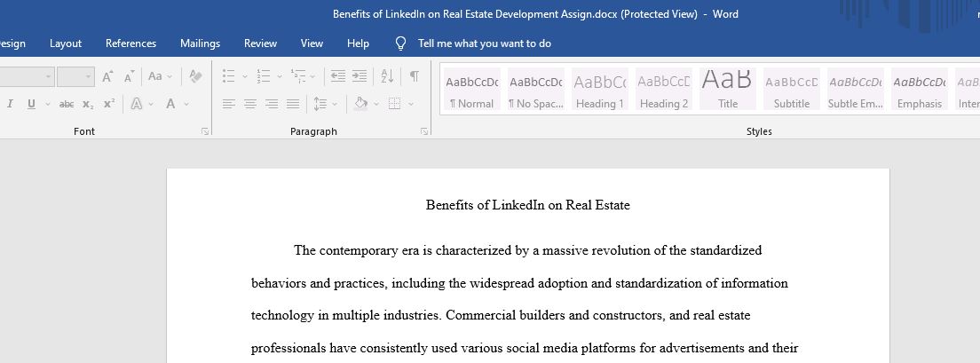Toggle superscript formatting
The height and width of the screenshot is (363, 980).
coord(109,104)
